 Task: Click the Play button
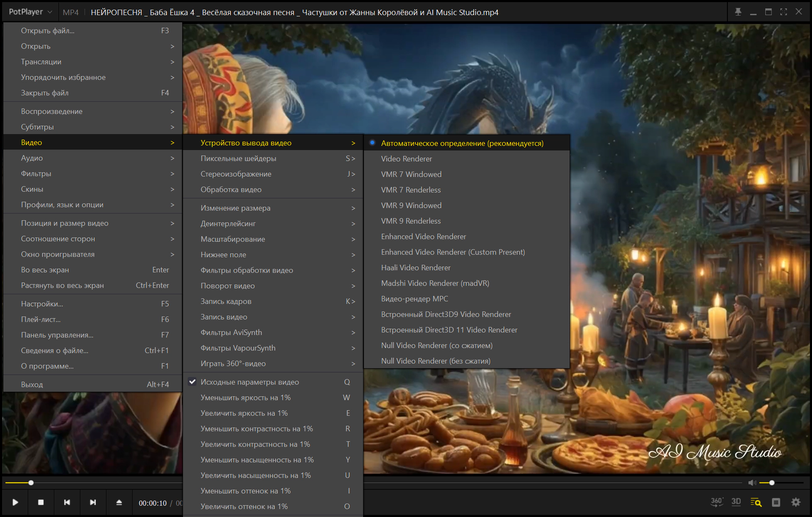point(15,502)
